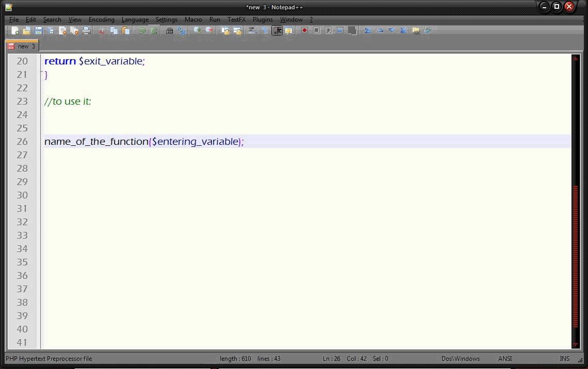Click the Save All toolbar icon

pos(50,31)
